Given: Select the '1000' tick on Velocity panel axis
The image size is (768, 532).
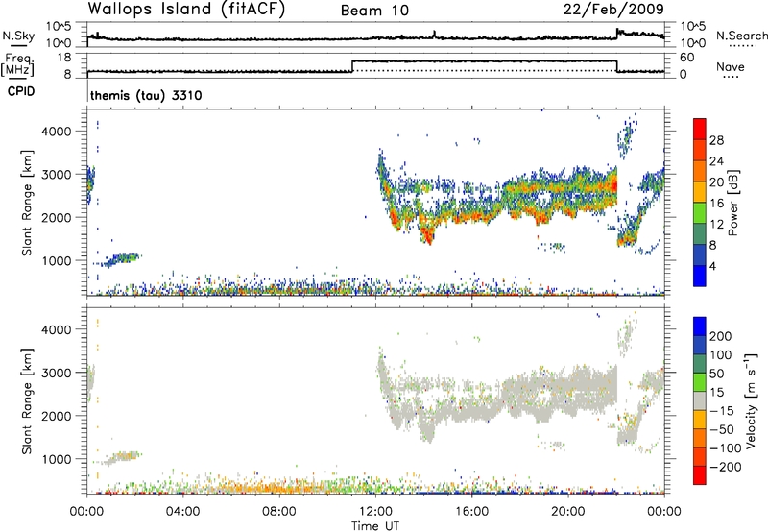Looking at the screenshot, I should (57, 459).
